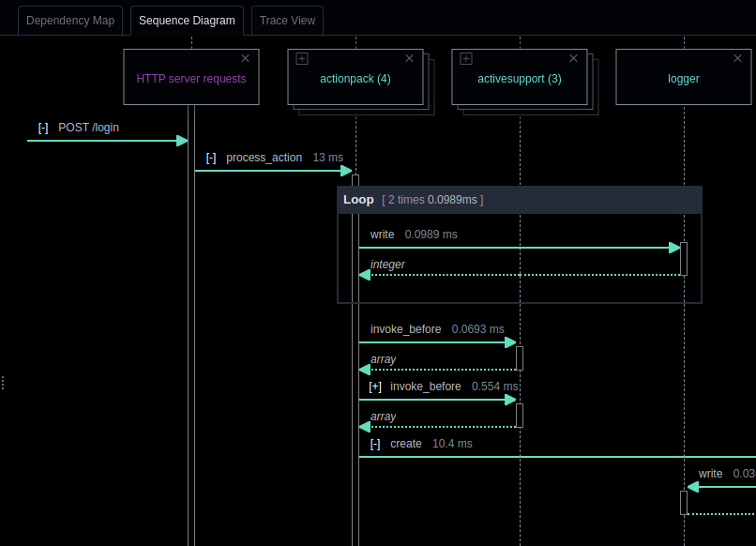The height and width of the screenshot is (546, 756).
Task: Open the Trace View tab
Action: [x=287, y=21]
